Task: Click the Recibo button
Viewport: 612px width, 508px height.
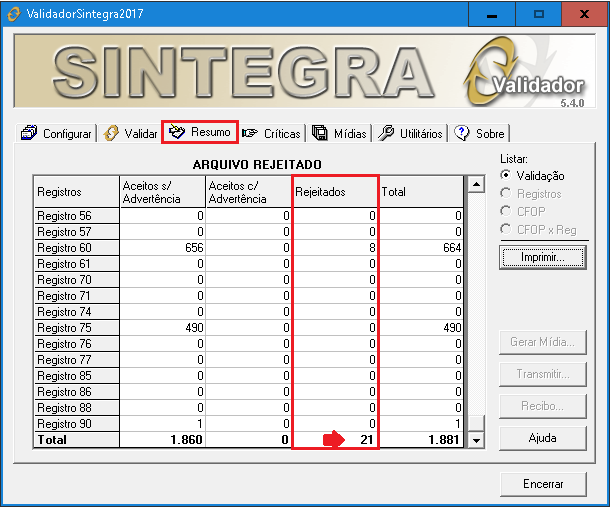Action: [543, 406]
